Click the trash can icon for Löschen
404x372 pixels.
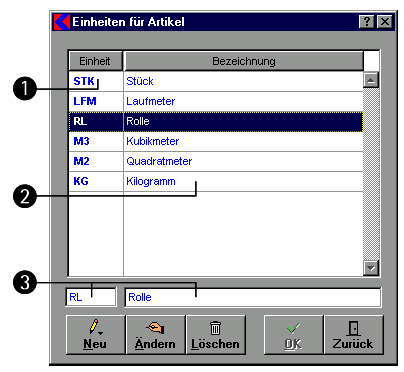coord(215,327)
